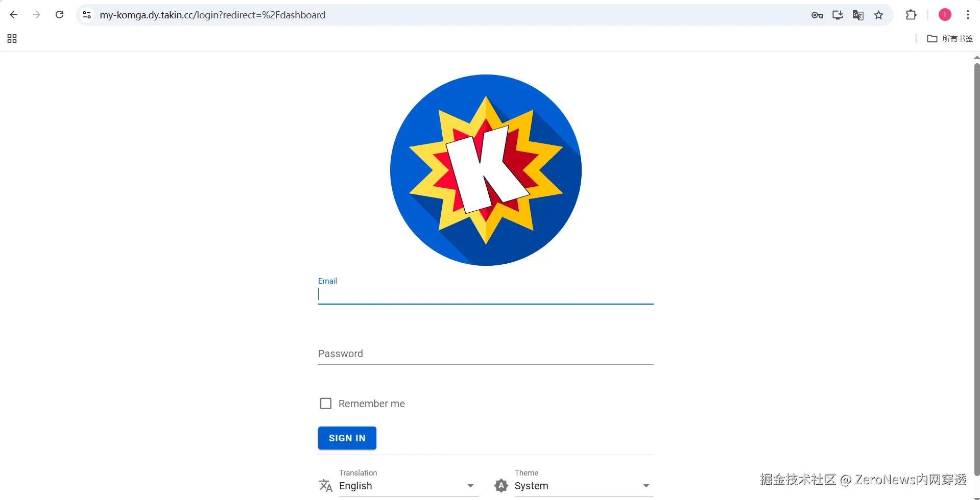Viewport: 980px width, 500px height.
Task: Reload the Komga login page
Action: coord(59,15)
